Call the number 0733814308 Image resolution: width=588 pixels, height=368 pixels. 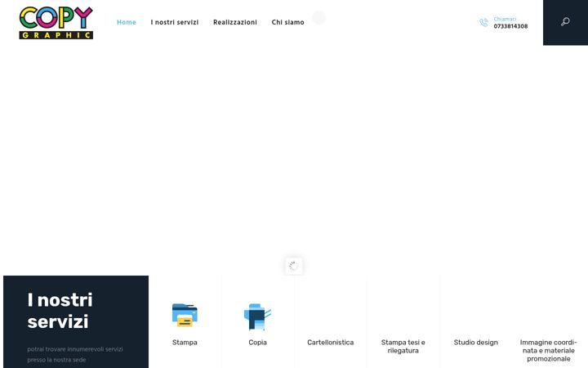(x=510, y=26)
